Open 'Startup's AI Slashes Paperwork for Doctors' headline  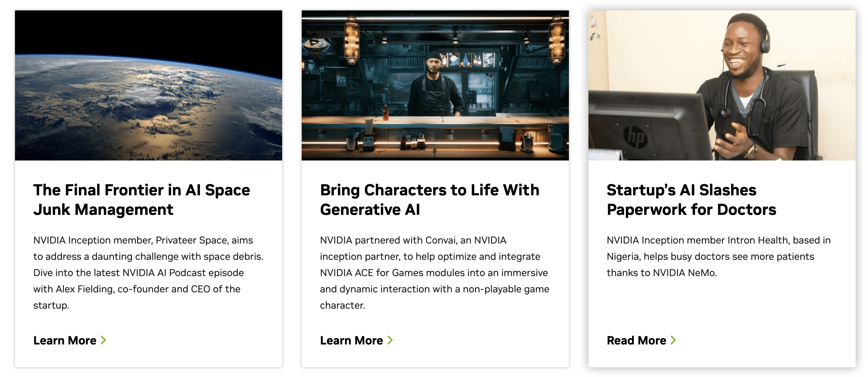[x=691, y=200]
